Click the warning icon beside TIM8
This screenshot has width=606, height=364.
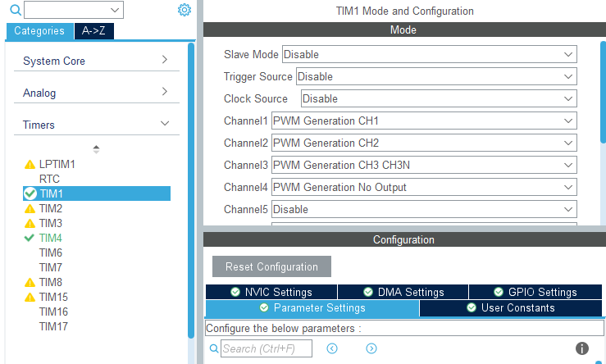(x=30, y=283)
